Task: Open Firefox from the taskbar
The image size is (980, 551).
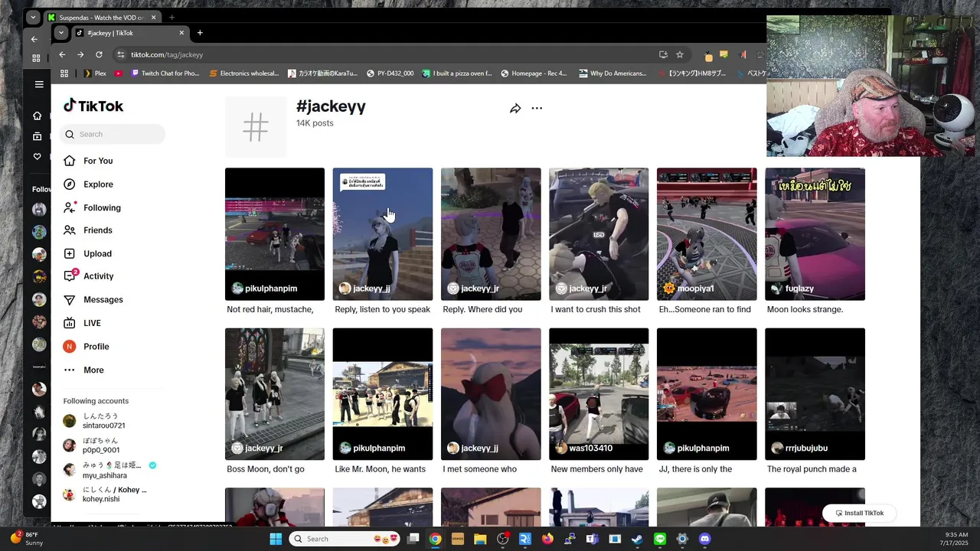Action: 547,539
